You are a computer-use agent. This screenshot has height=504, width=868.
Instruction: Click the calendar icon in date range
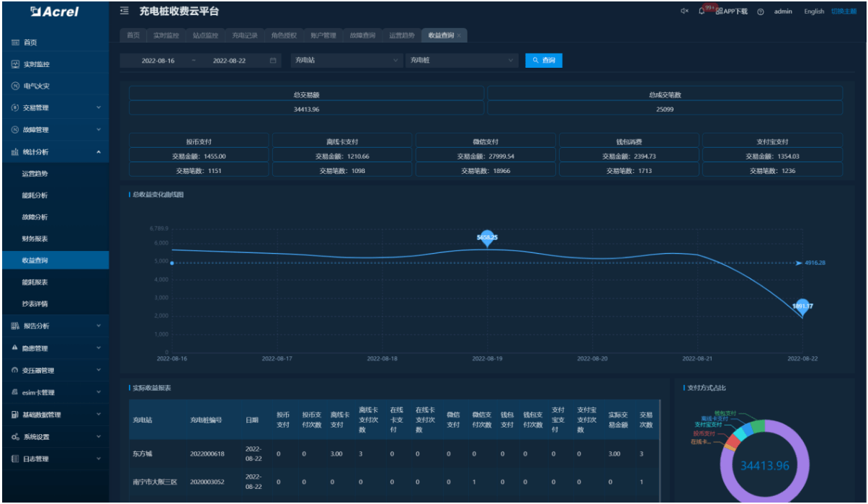coord(273,61)
